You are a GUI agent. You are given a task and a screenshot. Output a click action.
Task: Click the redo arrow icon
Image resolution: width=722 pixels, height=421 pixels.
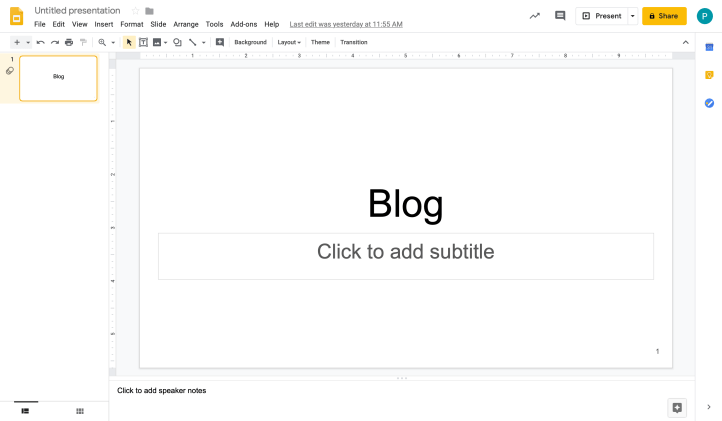(54, 42)
